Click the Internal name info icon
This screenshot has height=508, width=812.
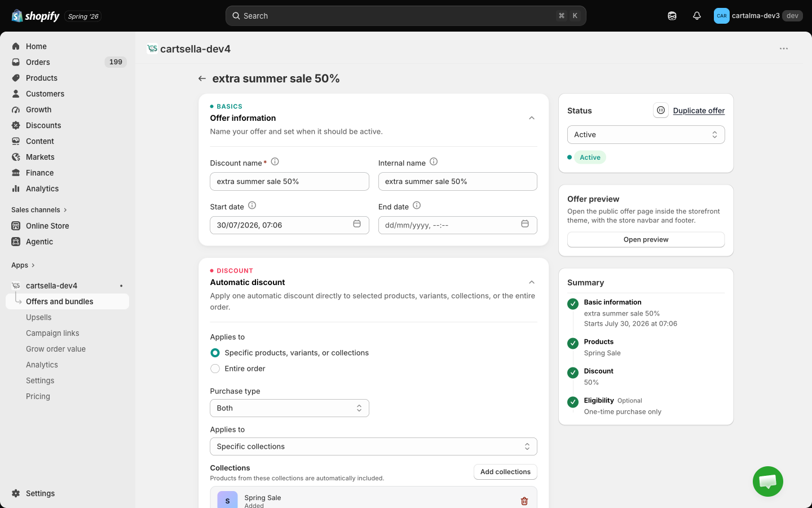434,162
